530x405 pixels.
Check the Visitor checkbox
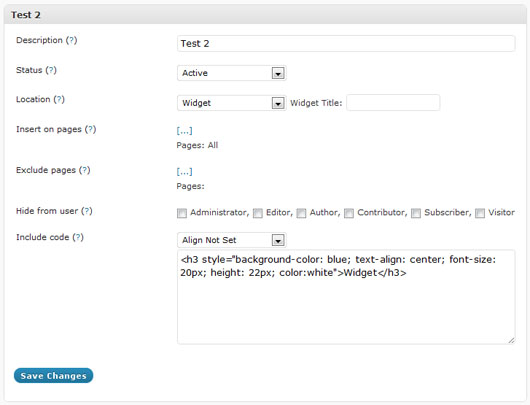point(480,213)
